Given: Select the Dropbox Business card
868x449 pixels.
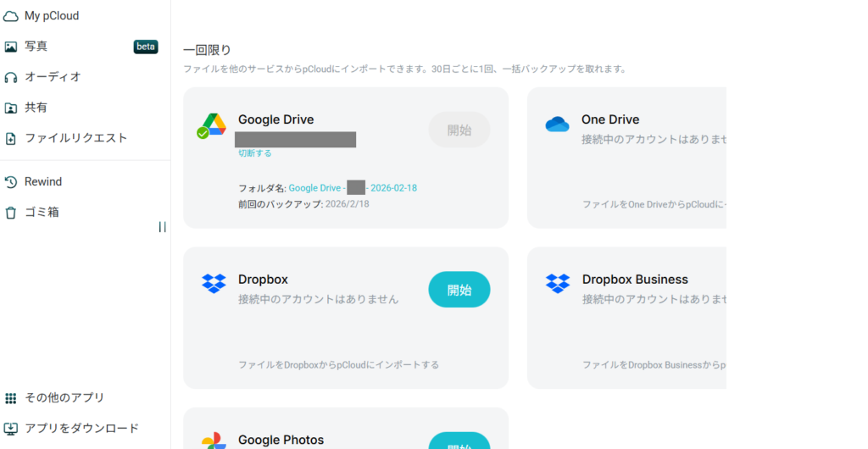Looking at the screenshot, I should click(x=627, y=318).
